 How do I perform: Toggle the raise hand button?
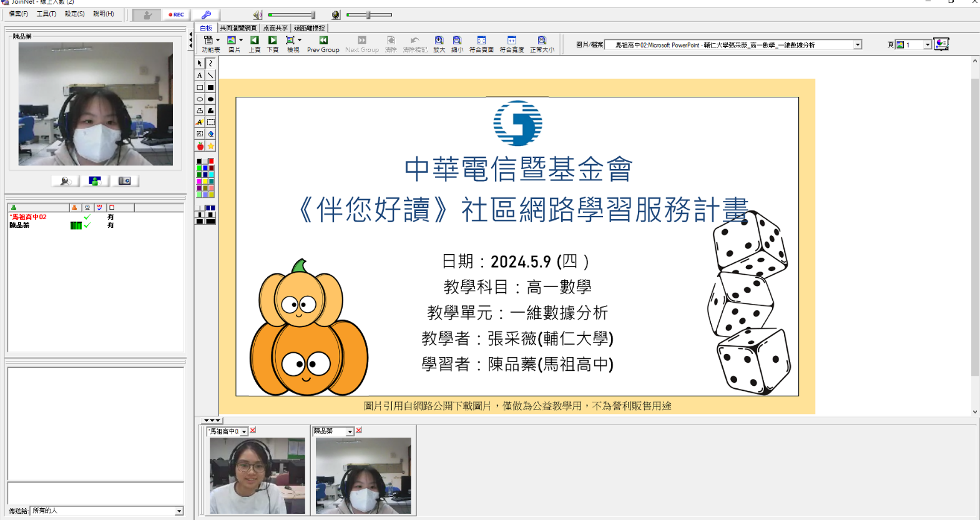pyautogui.click(x=147, y=14)
